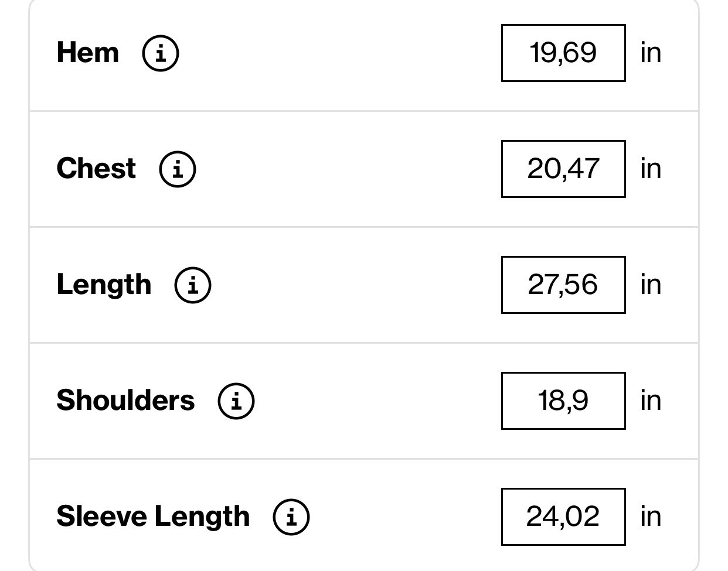
Task: Select the Shoulders value field 18,9
Action: coord(563,401)
